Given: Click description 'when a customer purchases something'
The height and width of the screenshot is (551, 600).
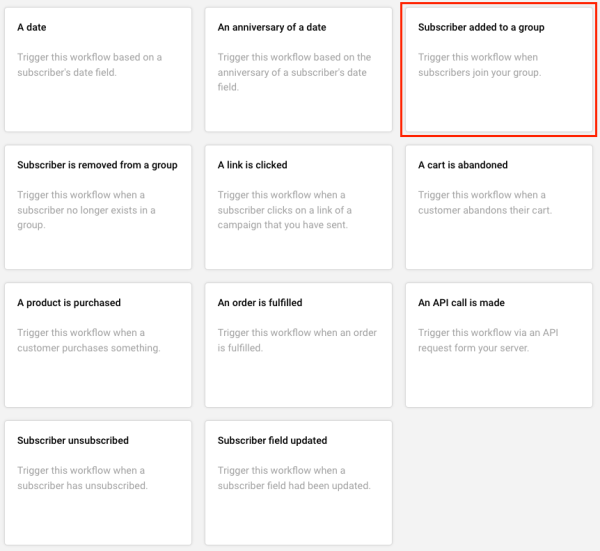Looking at the screenshot, I should click(88, 341).
